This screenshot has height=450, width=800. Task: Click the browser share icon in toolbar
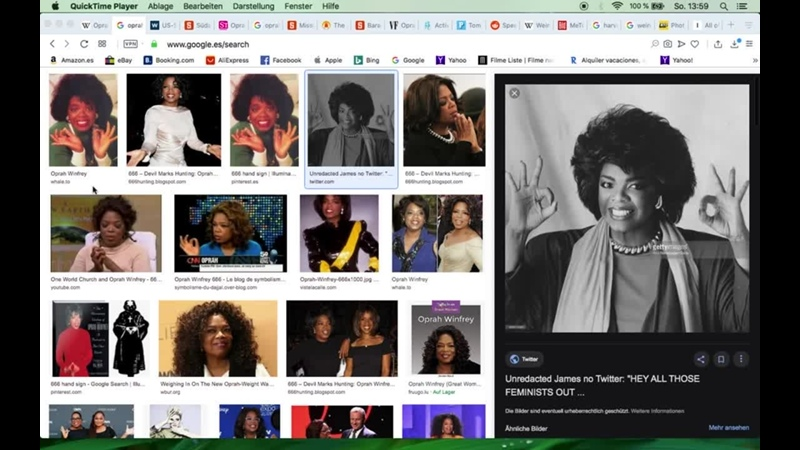[x=718, y=44]
